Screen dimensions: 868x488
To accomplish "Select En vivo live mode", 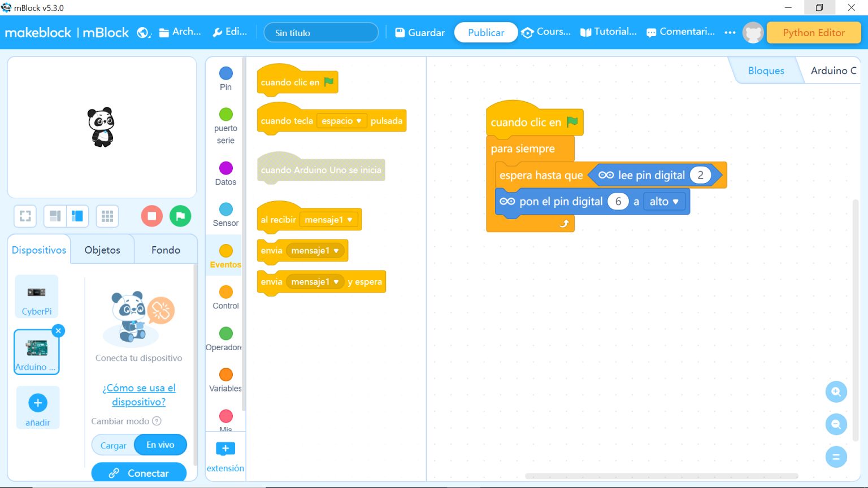I will click(x=160, y=445).
